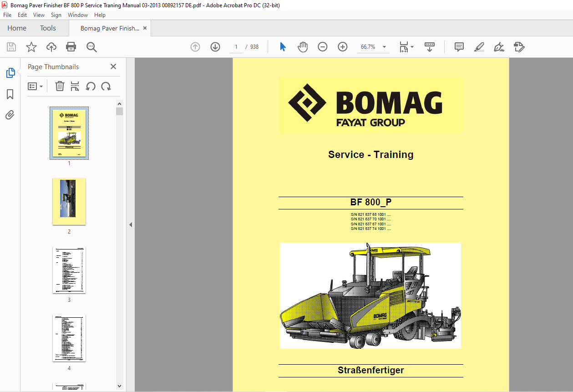Close the Page Thumbnails panel
The width and height of the screenshot is (573, 392).
(113, 66)
